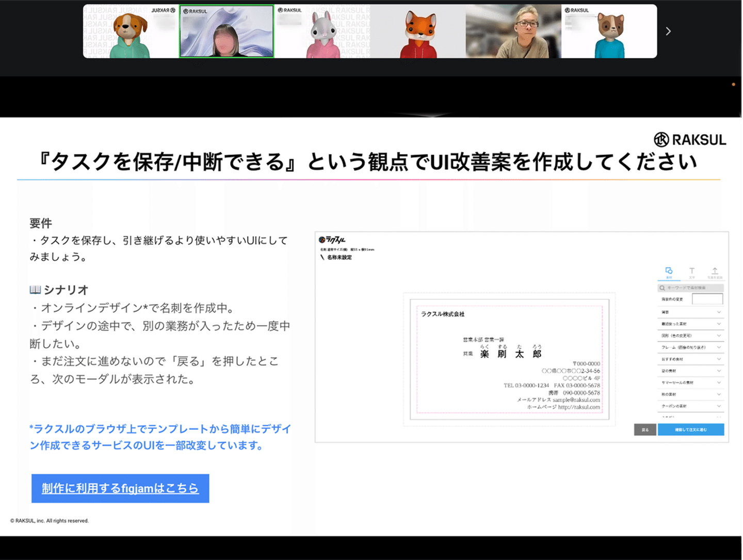Image resolution: width=743 pixels, height=560 pixels.
Task: Select the green-outlined active speaker tile
Action: pos(227,31)
